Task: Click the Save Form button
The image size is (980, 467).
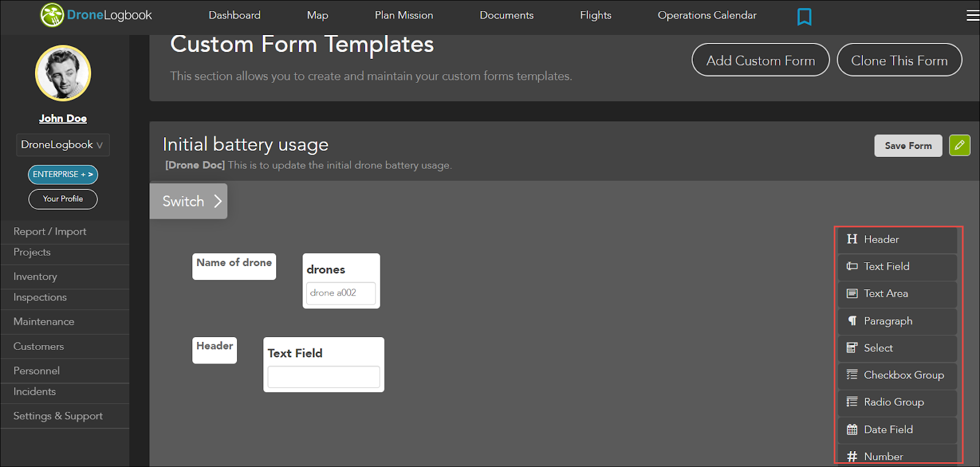Action: (x=908, y=146)
